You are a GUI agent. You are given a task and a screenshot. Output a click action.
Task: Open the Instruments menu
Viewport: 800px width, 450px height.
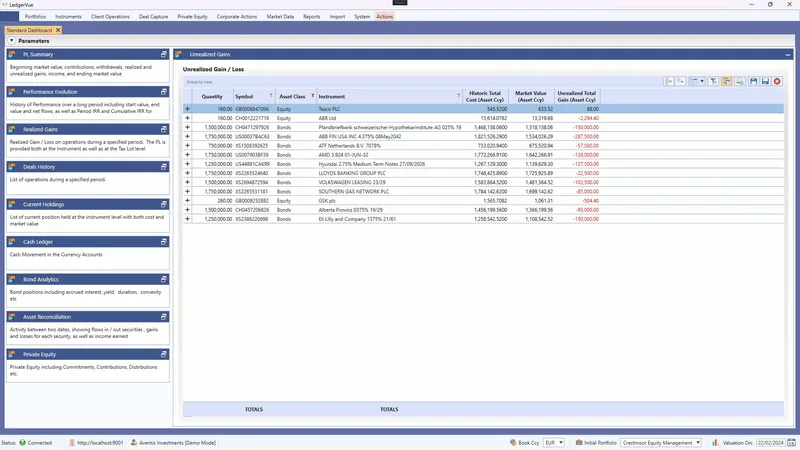68,16
